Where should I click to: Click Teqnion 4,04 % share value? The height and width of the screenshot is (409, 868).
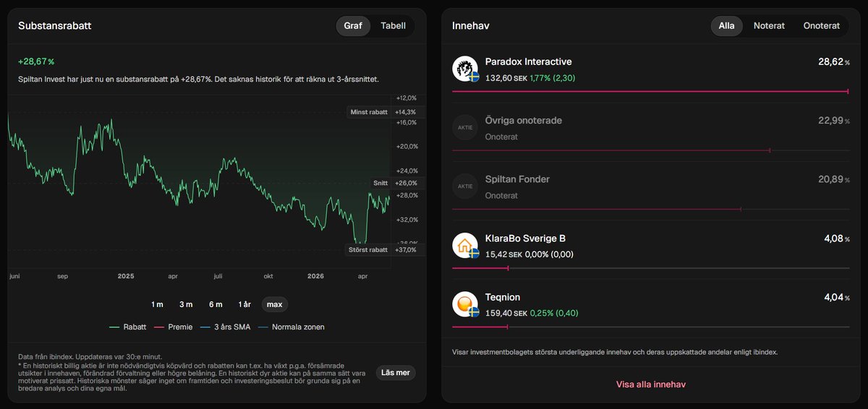[835, 297]
